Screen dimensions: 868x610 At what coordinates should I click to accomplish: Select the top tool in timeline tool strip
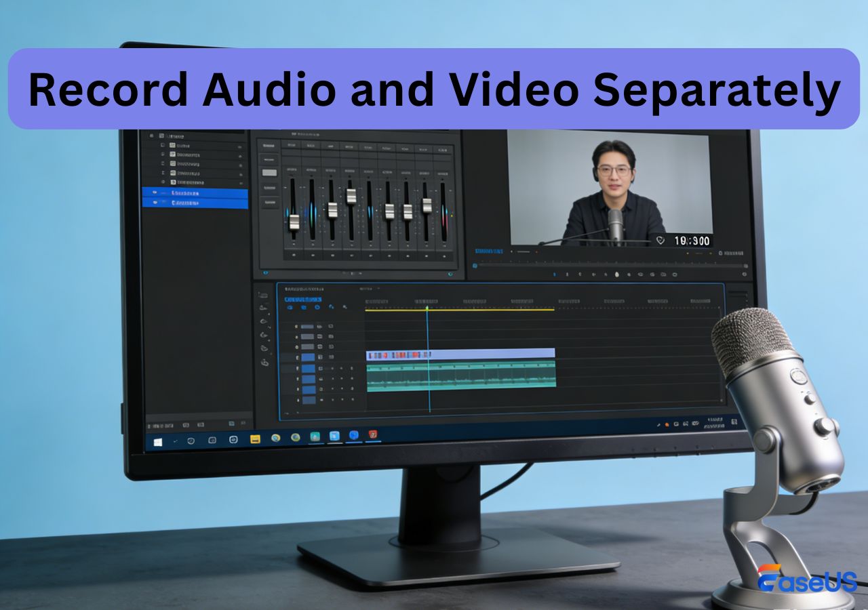pyautogui.click(x=264, y=296)
